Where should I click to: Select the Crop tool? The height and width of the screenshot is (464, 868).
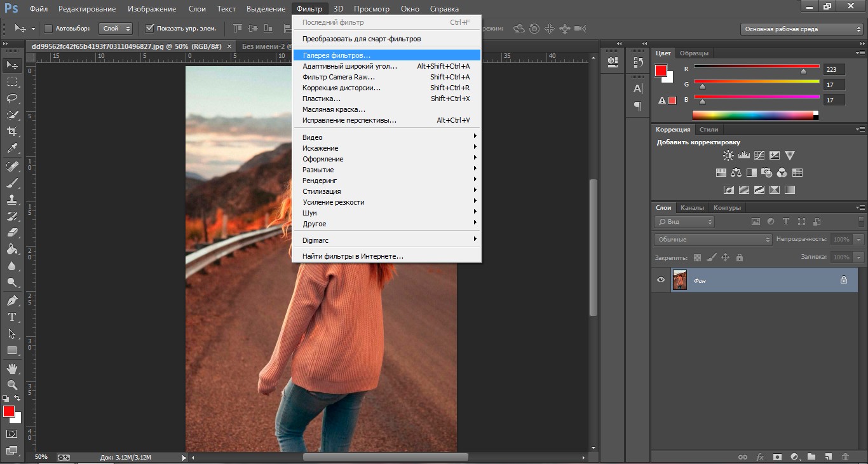[x=12, y=132]
